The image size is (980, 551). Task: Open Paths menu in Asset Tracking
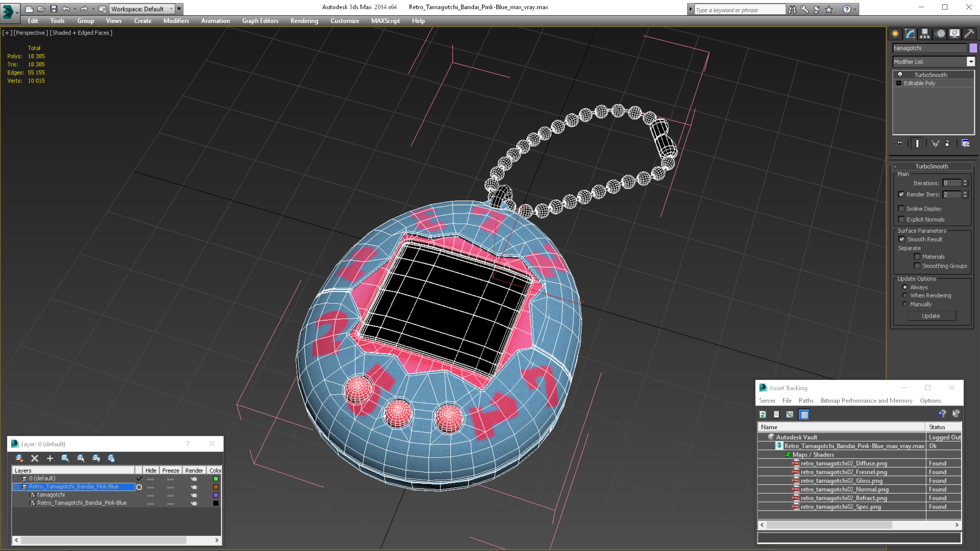pyautogui.click(x=806, y=400)
